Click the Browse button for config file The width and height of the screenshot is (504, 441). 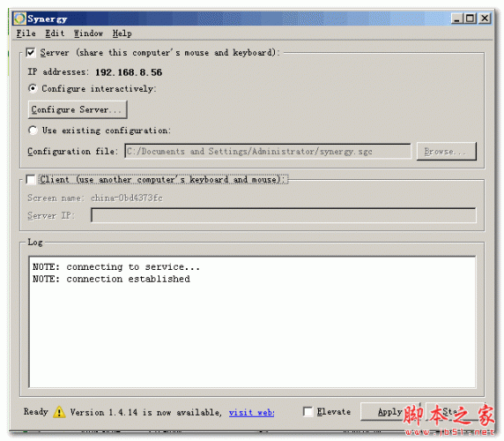click(447, 151)
